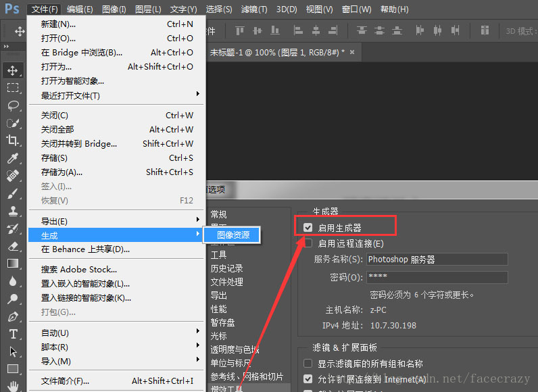Open the 窗口(W) menu
The width and height of the screenshot is (538, 392).
356,9
